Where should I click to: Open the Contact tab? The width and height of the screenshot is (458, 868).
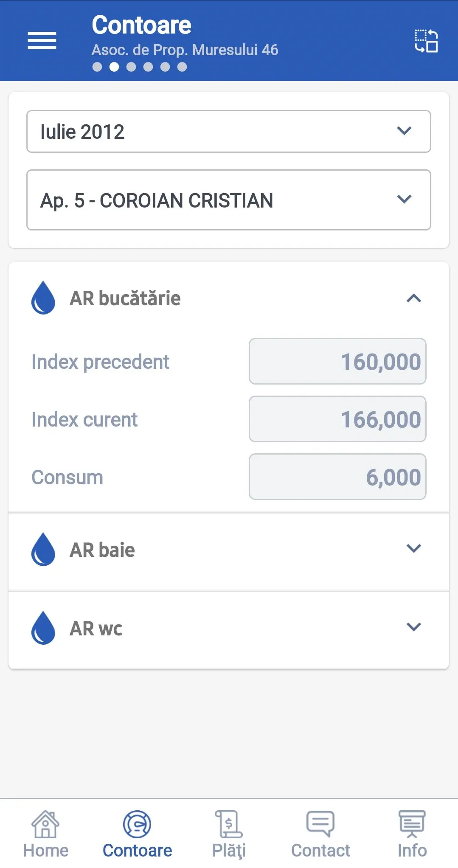tap(320, 834)
